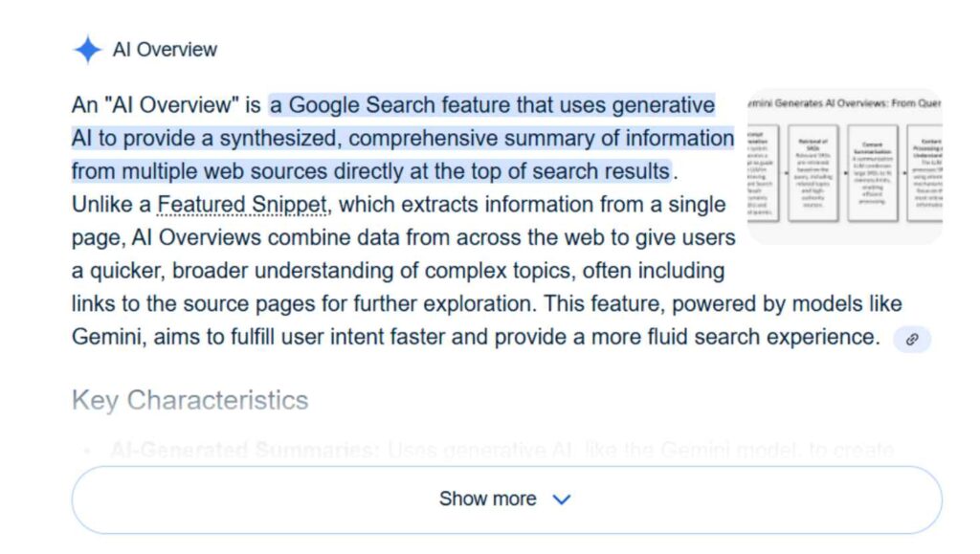The height and width of the screenshot is (554, 980).
Task: Click the "Key Characteristics" heading
Action: point(189,400)
